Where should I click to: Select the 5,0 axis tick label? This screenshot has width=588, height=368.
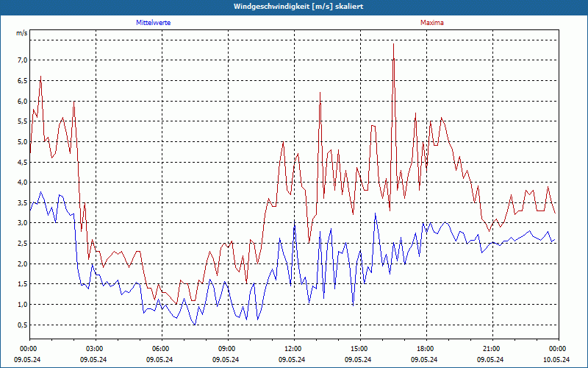coord(23,141)
